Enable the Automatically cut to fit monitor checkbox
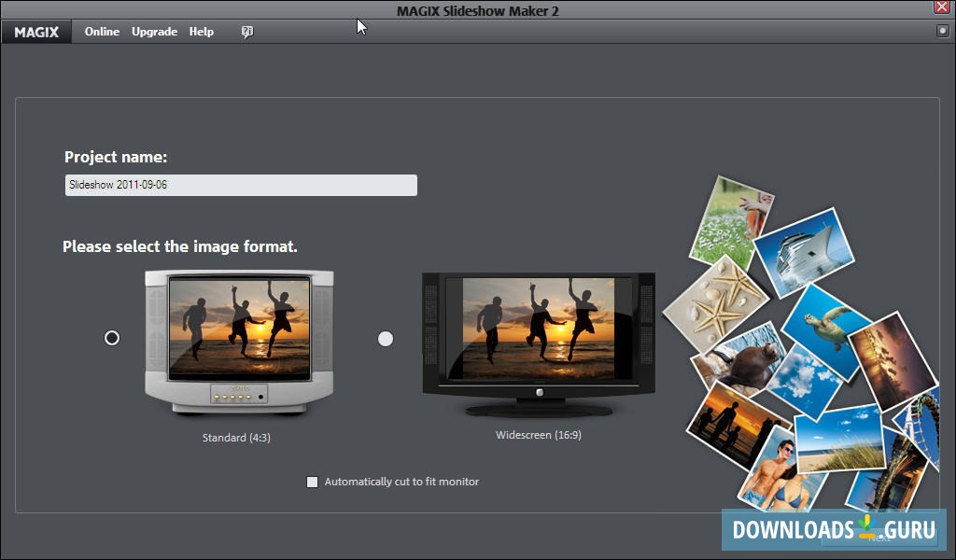Viewport: 956px width, 560px height. [313, 482]
